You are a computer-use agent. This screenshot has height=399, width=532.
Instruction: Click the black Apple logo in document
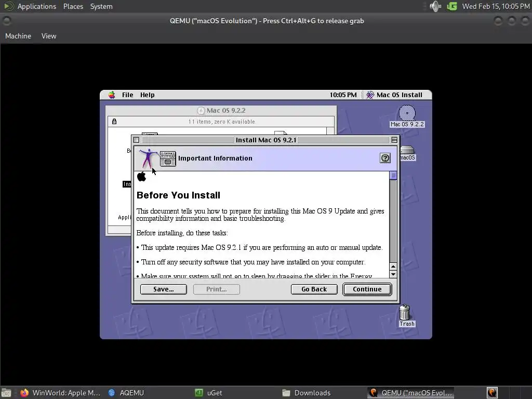(141, 177)
